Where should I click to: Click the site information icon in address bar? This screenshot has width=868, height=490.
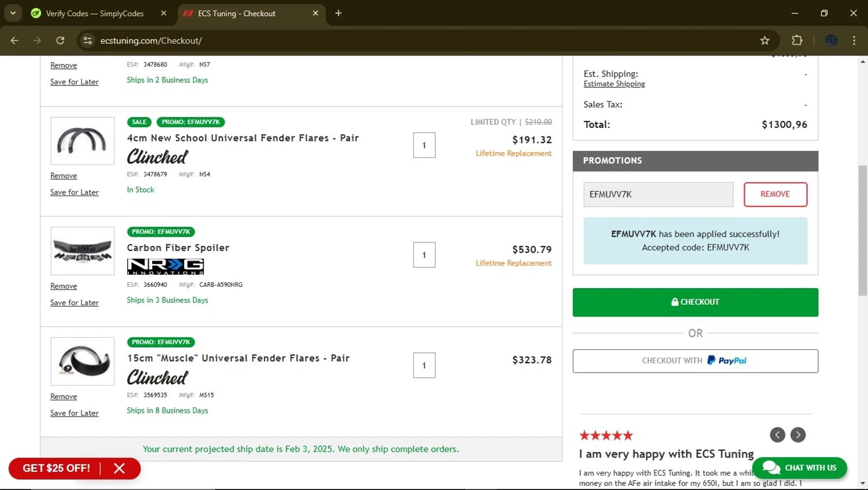(x=88, y=40)
